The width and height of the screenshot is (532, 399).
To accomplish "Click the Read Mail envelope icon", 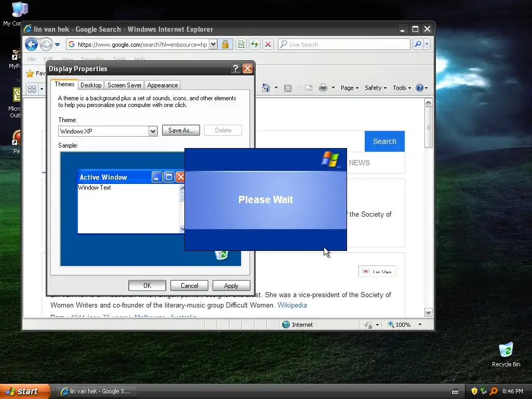I will click(309, 88).
